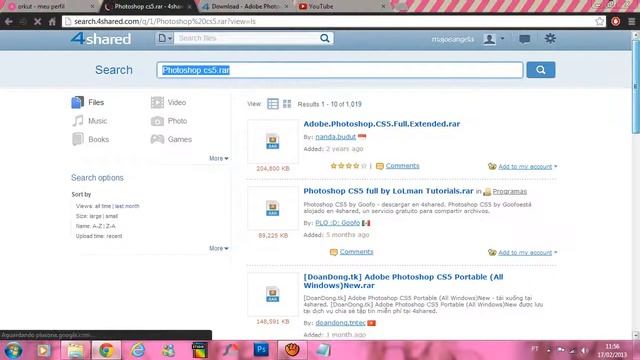Click the magnifier icon in the top search box

(325, 38)
